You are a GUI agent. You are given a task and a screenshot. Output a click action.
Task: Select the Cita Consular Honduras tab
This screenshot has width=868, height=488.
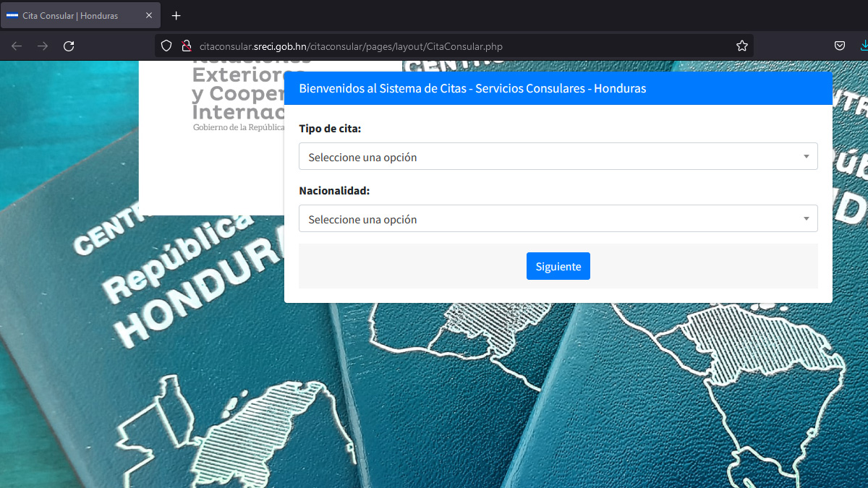[72, 15]
